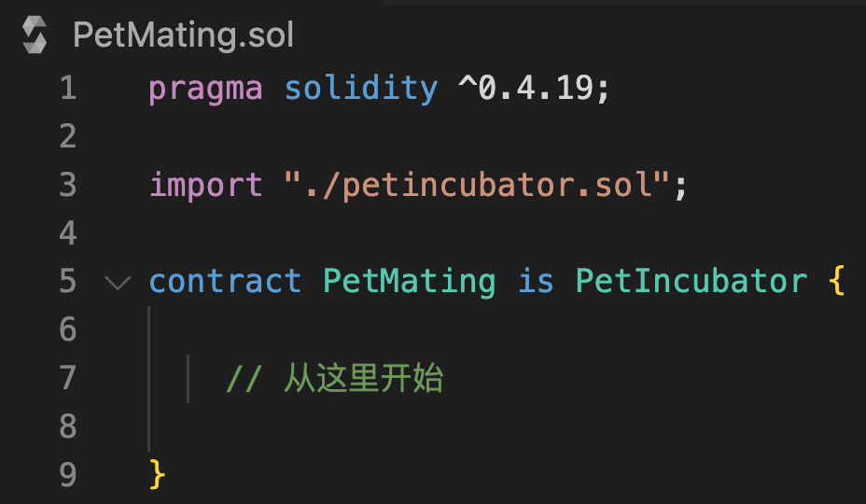The height and width of the screenshot is (504, 866).
Task: Go to the PetIncubator parent contract name
Action: pyautogui.click(x=691, y=281)
